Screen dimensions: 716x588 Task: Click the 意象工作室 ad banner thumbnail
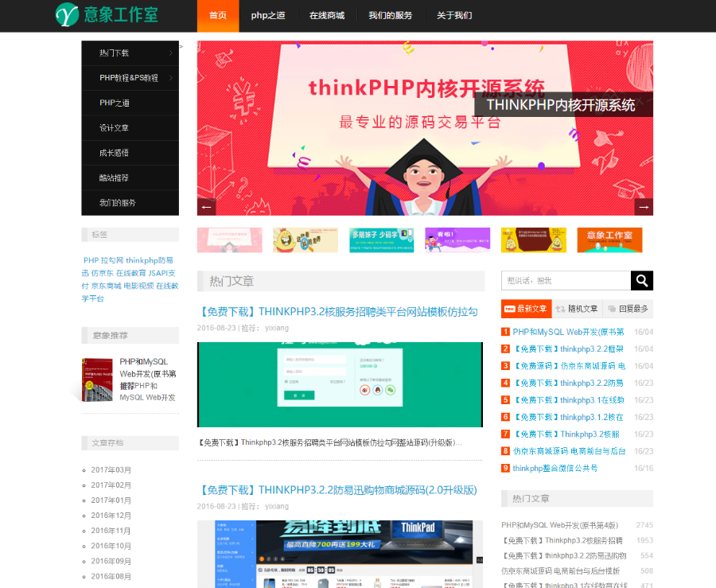pyautogui.click(x=609, y=239)
